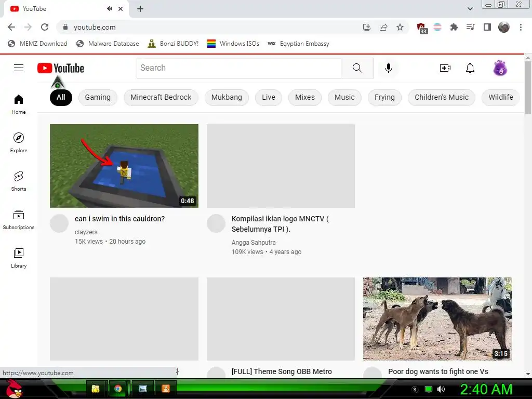This screenshot has height=399, width=532.
Task: Close the YouTube tab
Action: (x=121, y=9)
